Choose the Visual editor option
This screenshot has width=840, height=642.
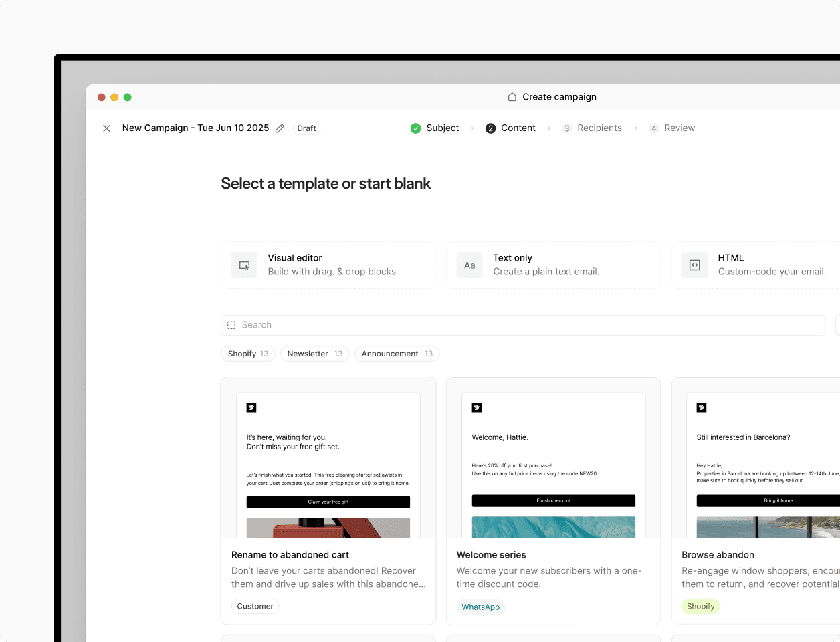(x=328, y=265)
